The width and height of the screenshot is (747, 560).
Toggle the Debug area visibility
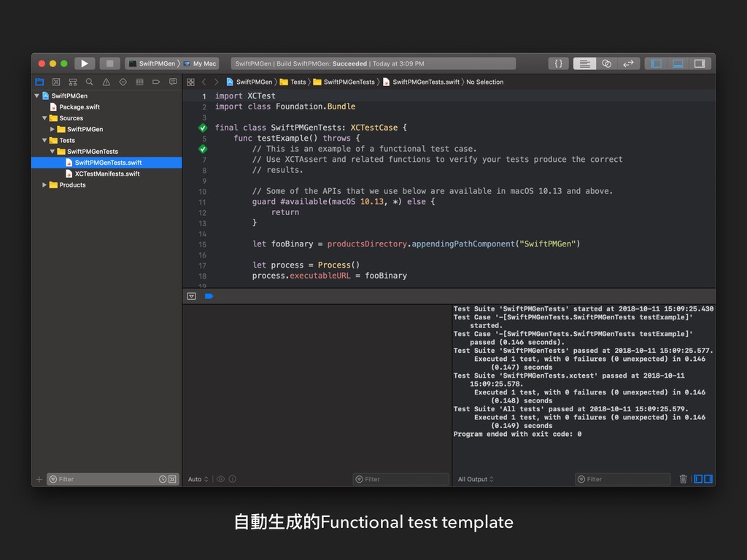pos(678,63)
